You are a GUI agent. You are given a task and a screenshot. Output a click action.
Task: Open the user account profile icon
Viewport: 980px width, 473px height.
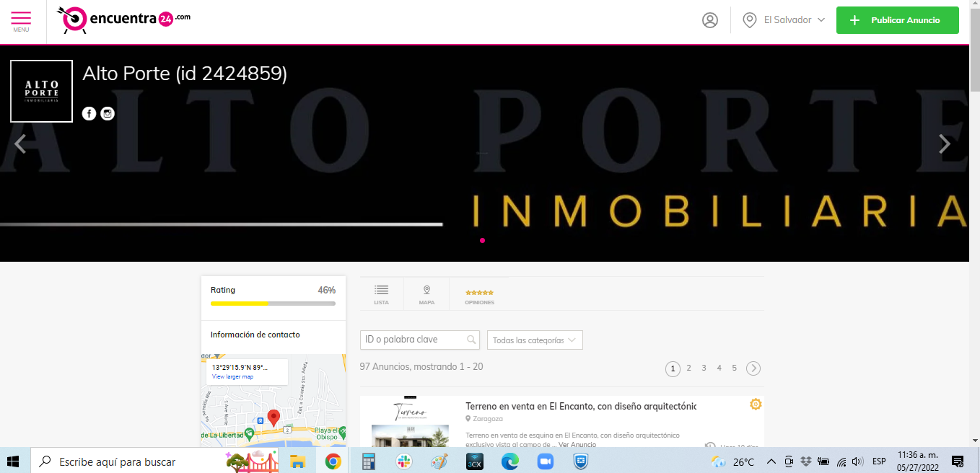click(710, 20)
